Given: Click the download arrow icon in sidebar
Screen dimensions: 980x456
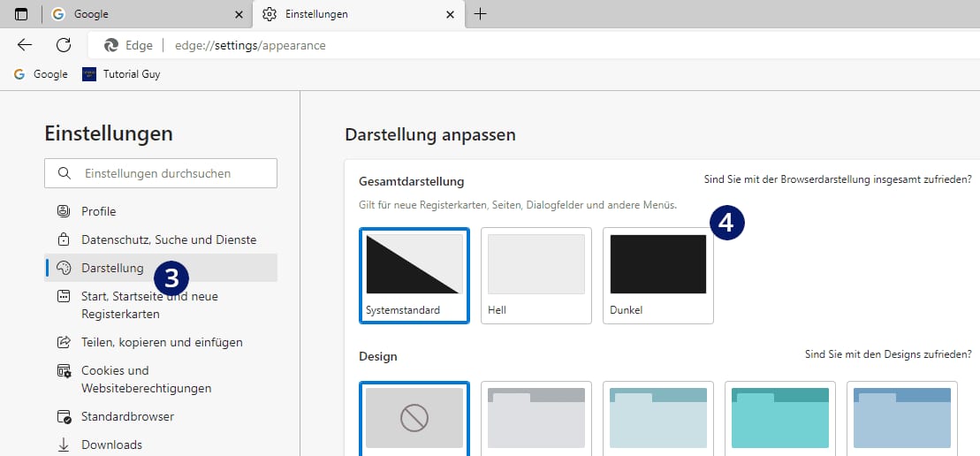Looking at the screenshot, I should point(63,445).
